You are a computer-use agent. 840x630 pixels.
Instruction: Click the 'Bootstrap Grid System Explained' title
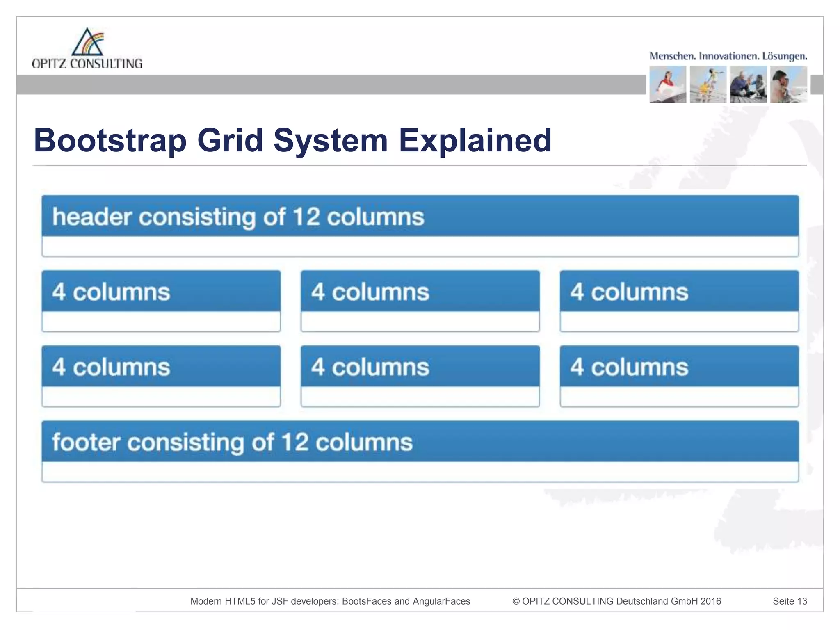pyautogui.click(x=292, y=140)
